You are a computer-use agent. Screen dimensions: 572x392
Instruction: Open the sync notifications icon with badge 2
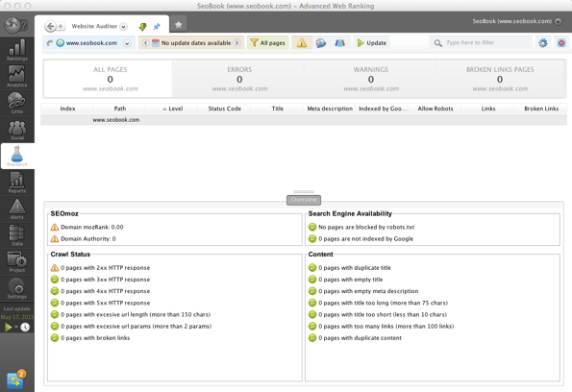(15, 380)
